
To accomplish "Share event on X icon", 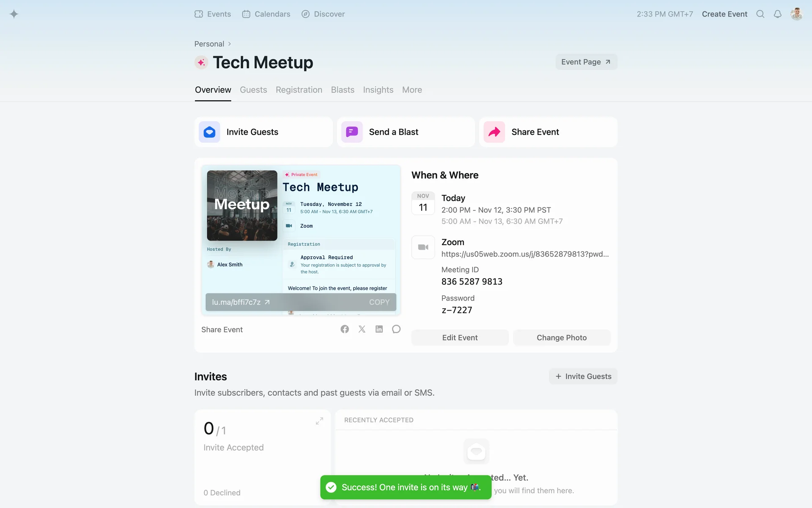I will [x=362, y=329].
